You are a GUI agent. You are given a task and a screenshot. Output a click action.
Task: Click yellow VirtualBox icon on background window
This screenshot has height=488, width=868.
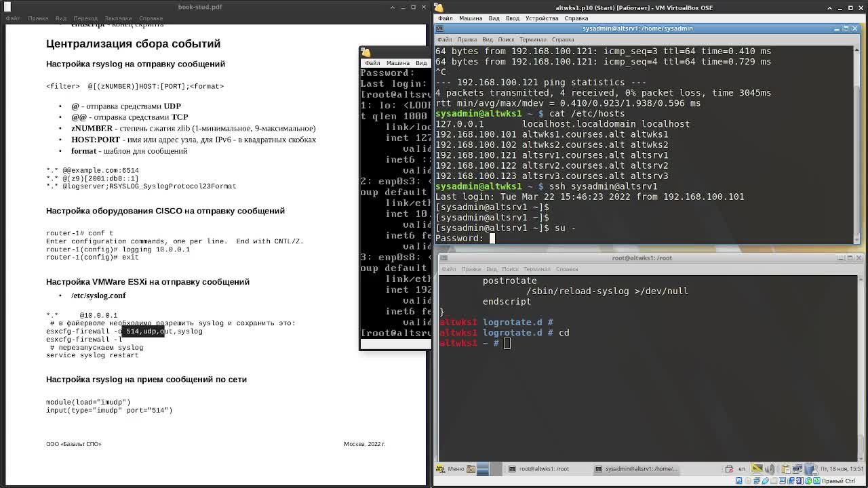(x=366, y=53)
